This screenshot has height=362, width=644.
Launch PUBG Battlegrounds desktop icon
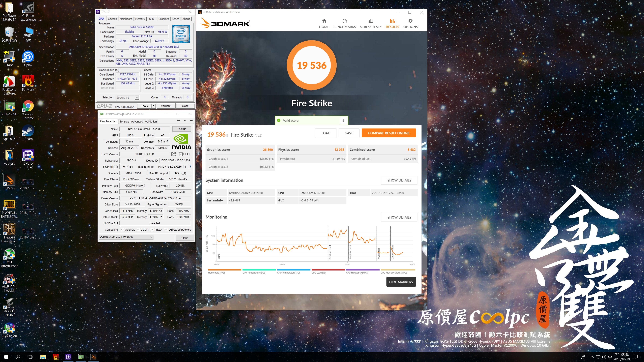tap(9, 209)
